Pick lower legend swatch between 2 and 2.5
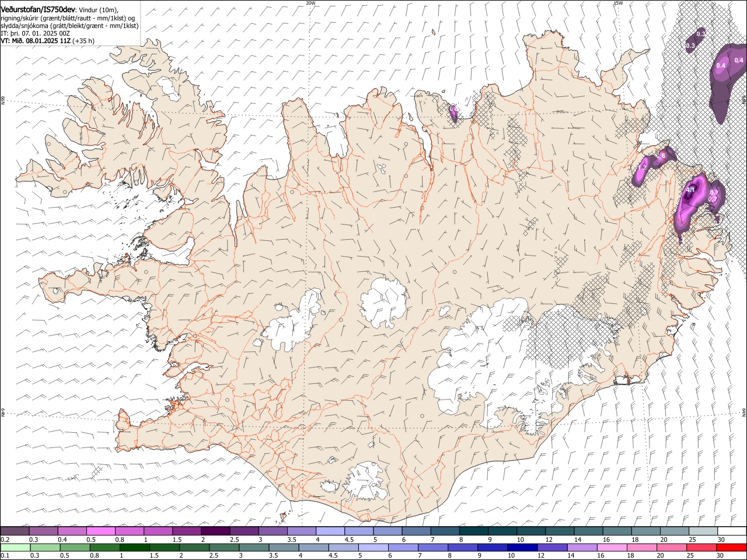This screenshot has width=747, height=560. (x=194, y=547)
